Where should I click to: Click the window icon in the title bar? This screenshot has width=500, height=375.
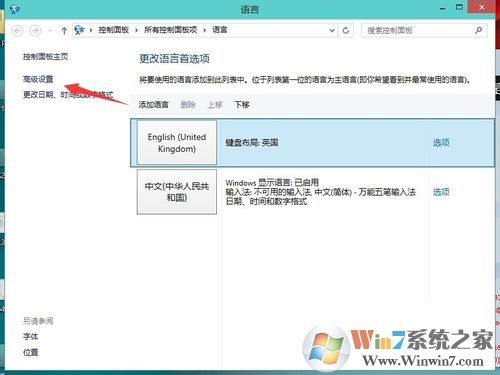point(14,9)
